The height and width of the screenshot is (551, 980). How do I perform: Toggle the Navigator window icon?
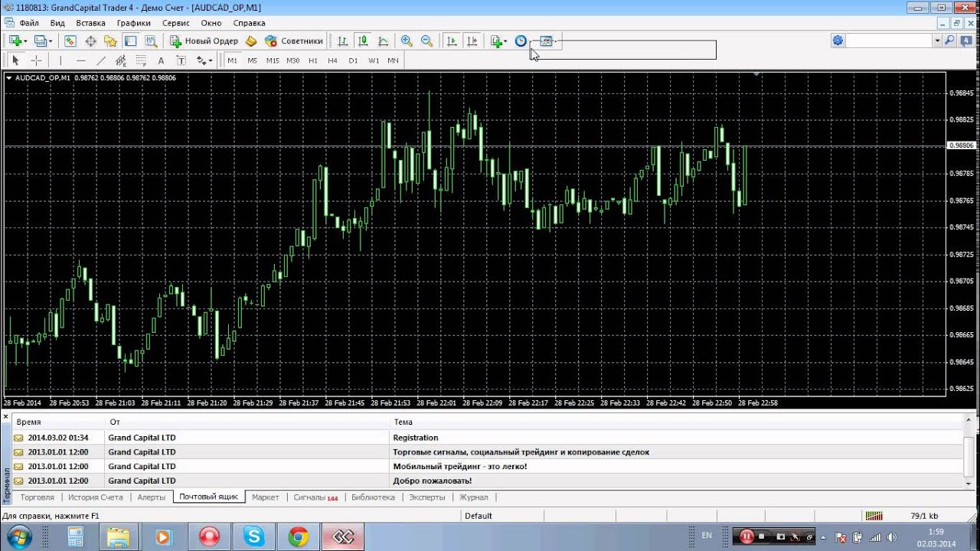click(110, 41)
